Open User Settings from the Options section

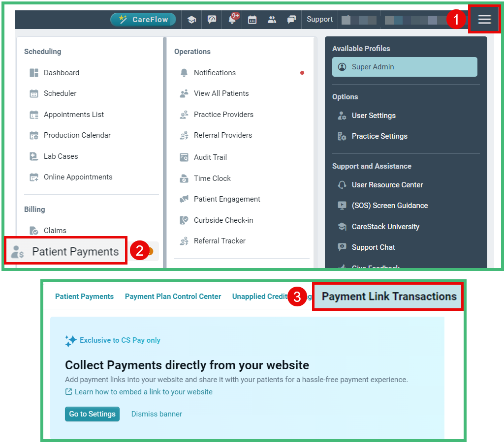[373, 115]
